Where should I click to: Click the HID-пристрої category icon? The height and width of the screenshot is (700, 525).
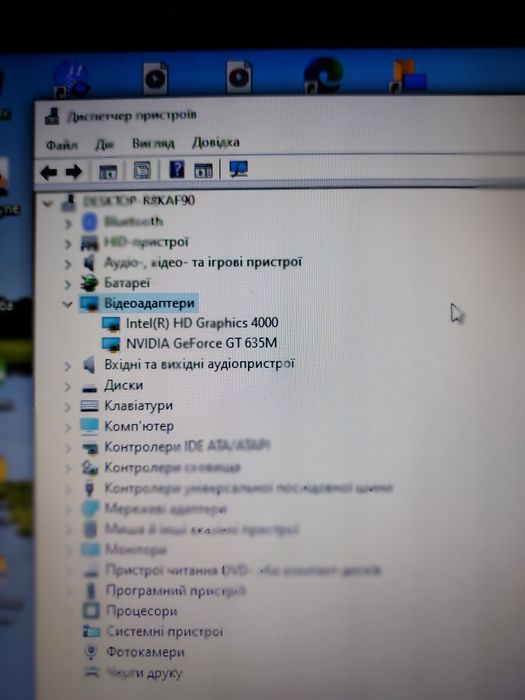pyautogui.click(x=89, y=243)
